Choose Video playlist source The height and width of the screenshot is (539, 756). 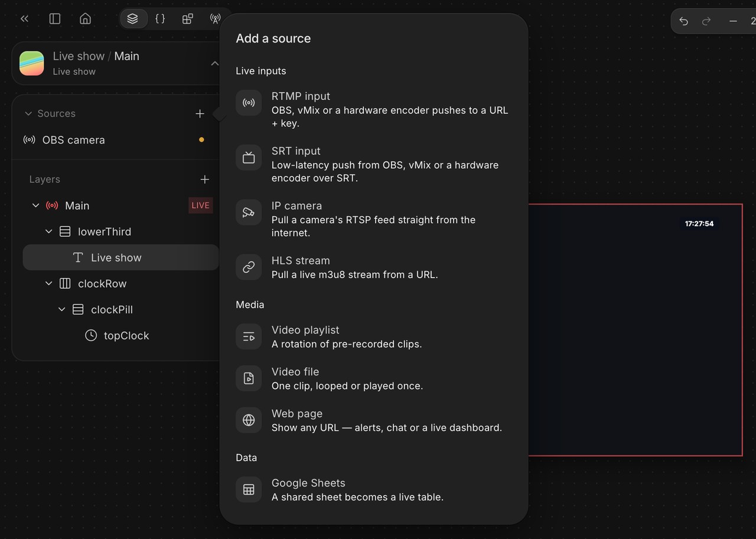click(x=373, y=337)
